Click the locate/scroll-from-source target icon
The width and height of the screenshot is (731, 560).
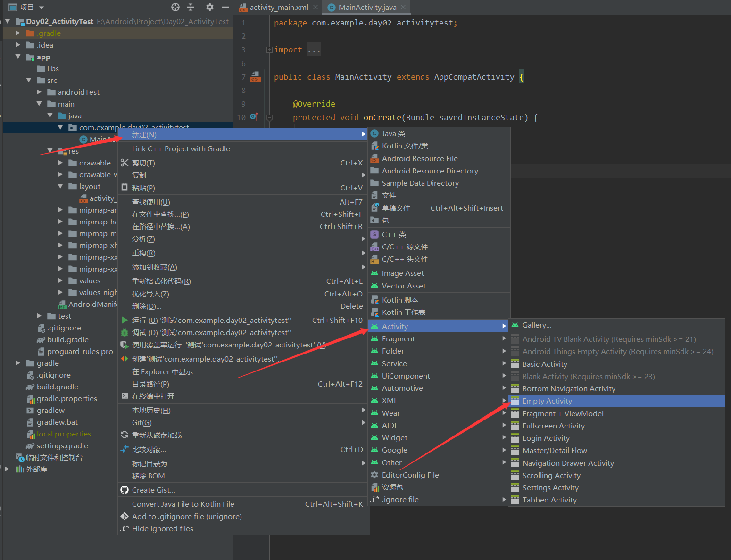(175, 7)
